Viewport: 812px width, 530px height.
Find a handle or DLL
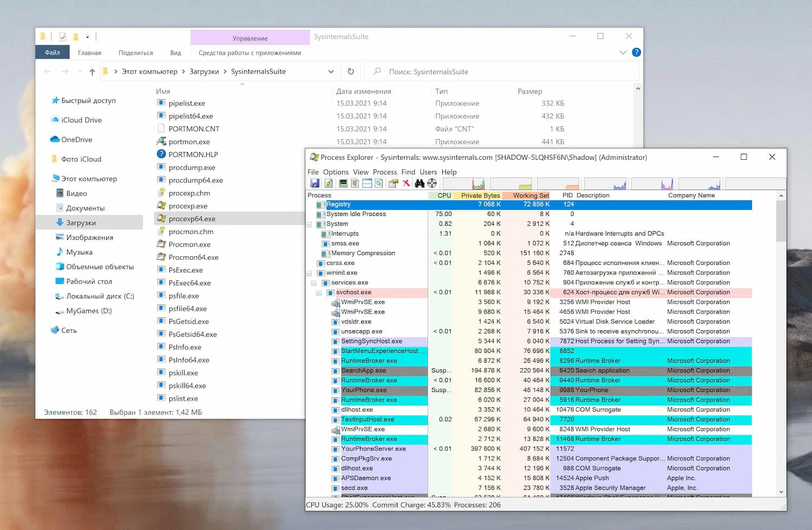click(x=420, y=183)
